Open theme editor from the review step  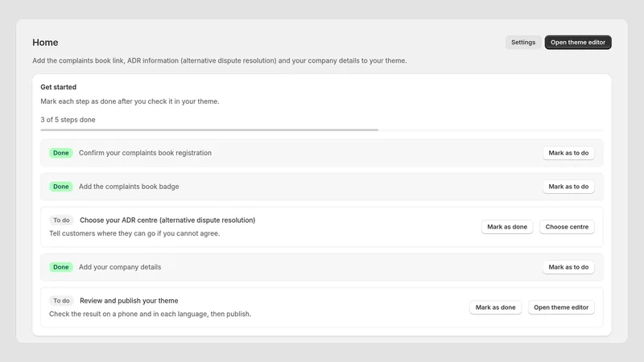click(x=561, y=307)
